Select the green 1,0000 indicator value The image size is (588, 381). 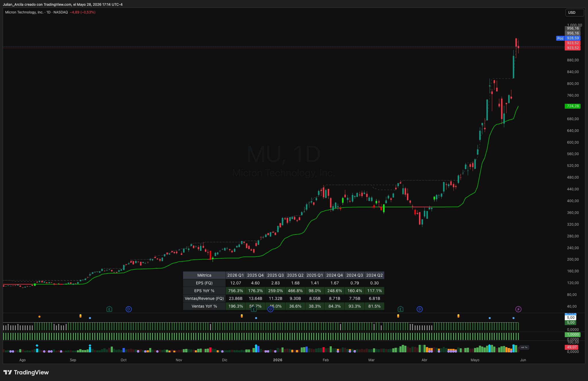coord(573,335)
